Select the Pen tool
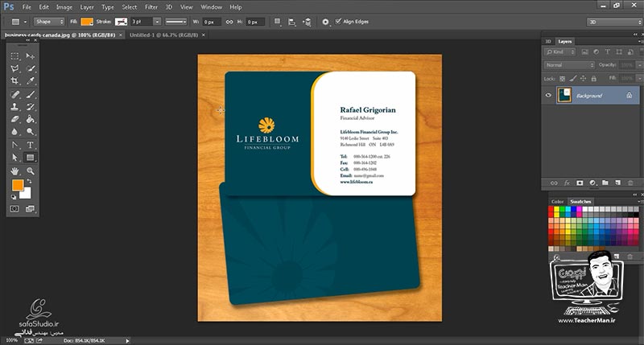 (14, 145)
